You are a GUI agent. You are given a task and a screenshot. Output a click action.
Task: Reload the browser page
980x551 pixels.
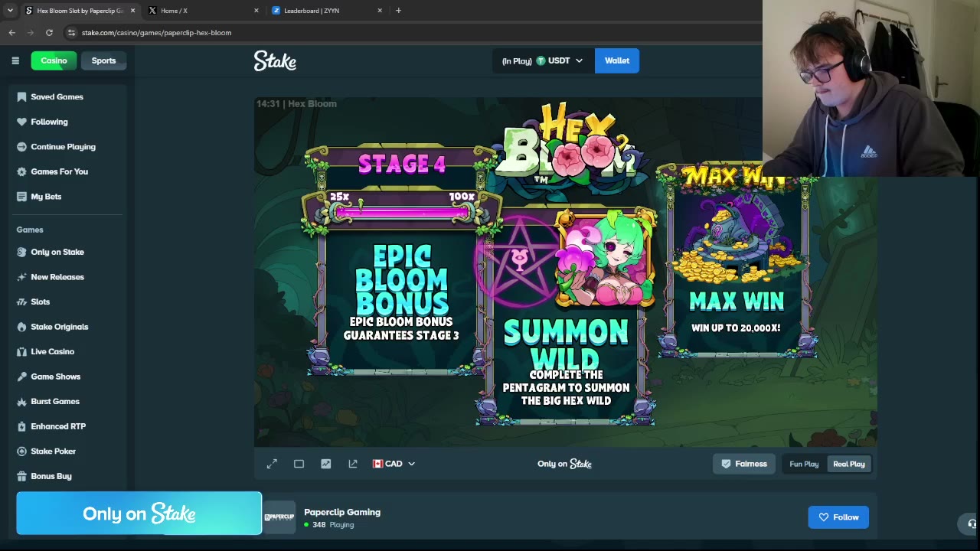[x=49, y=33]
